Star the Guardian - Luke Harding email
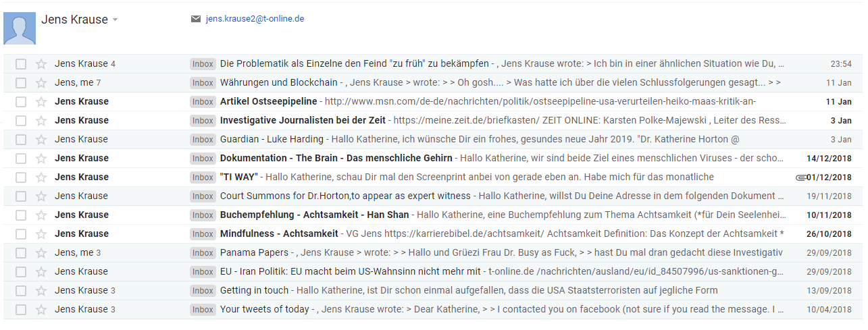The image size is (868, 330). pyautogui.click(x=41, y=140)
